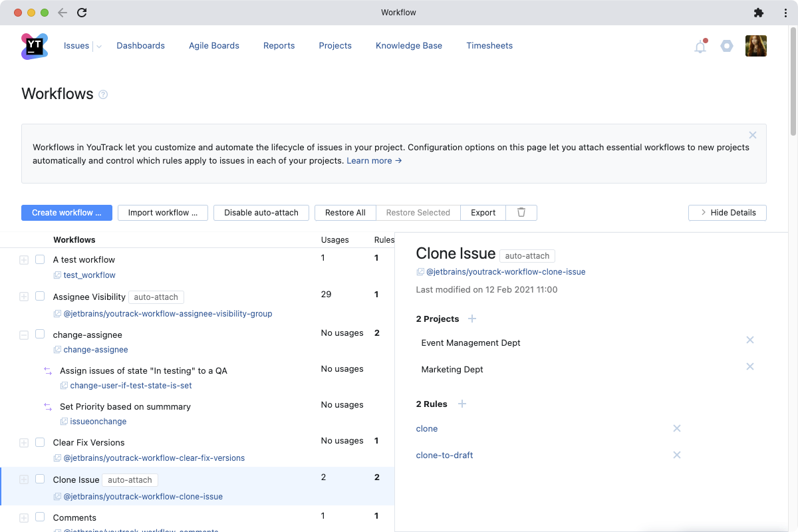Expand the Assignee Visibility workflow row

tap(24, 297)
